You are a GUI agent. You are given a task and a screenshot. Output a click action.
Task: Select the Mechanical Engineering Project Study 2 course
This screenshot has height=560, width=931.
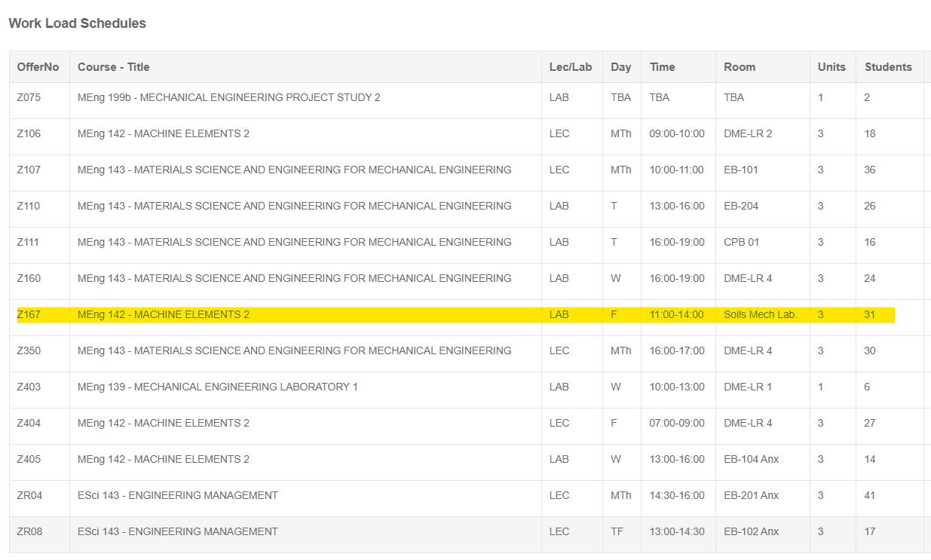tap(228, 97)
